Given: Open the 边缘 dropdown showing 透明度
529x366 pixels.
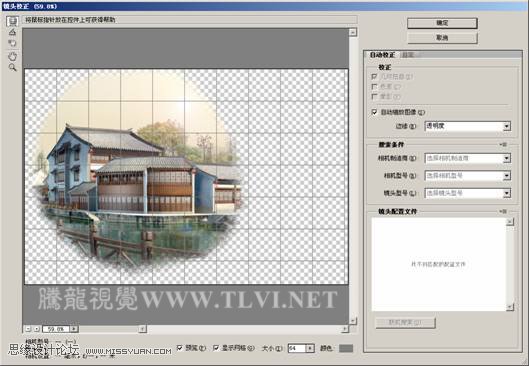Looking at the screenshot, I should point(468,126).
